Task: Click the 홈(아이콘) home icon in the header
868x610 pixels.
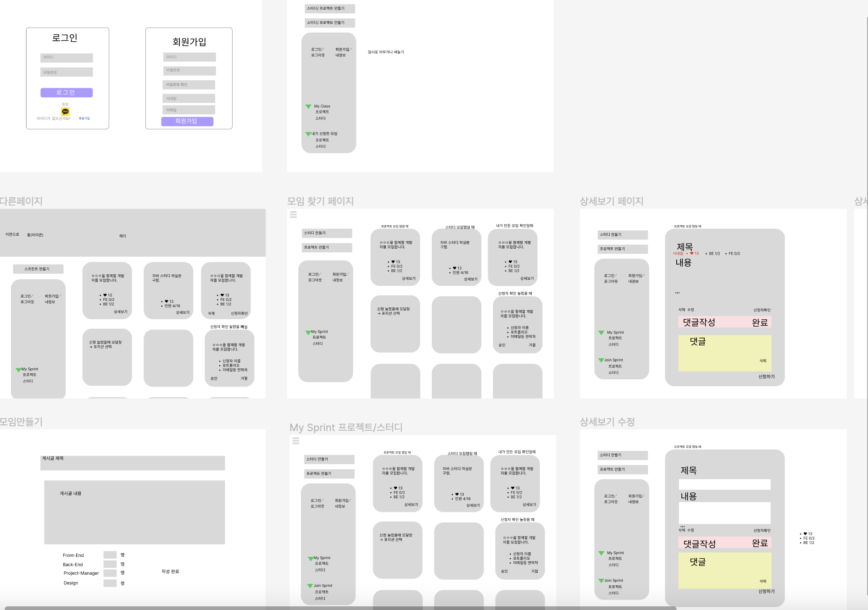Action: 35,234
